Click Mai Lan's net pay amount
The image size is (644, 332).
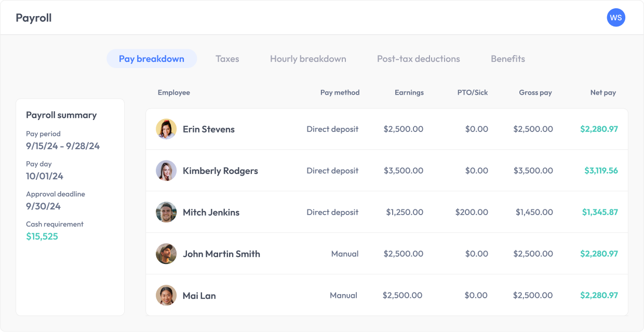point(599,295)
